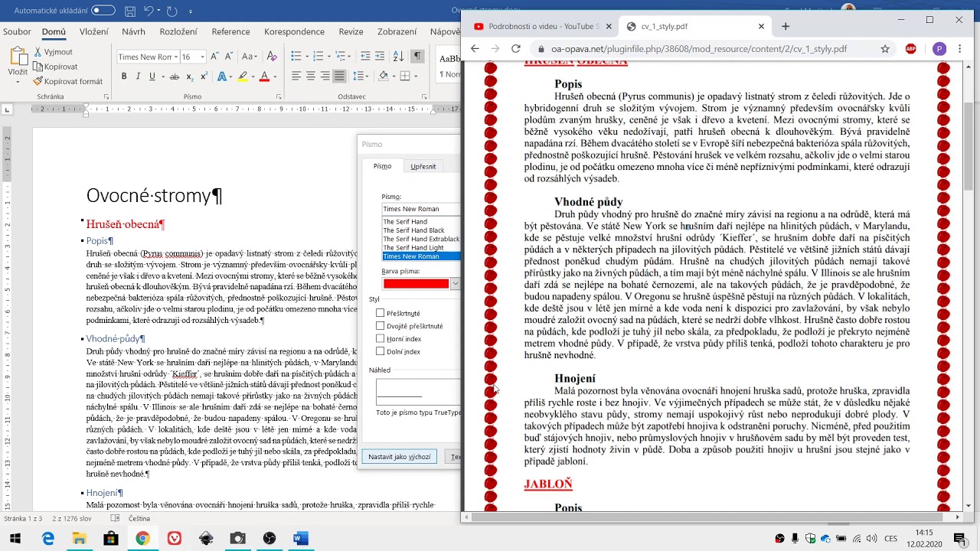Increase font size with the grow font icon
The height and width of the screenshot is (551, 980).
pos(215,57)
